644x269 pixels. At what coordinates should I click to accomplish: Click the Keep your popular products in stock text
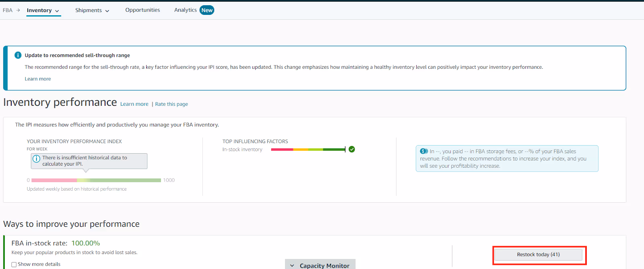(x=74, y=253)
